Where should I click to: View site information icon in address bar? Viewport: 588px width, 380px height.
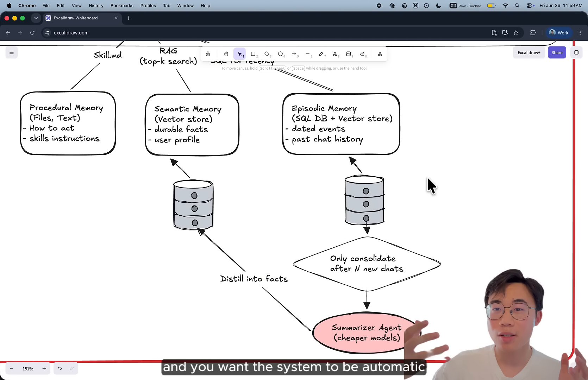[x=47, y=33]
